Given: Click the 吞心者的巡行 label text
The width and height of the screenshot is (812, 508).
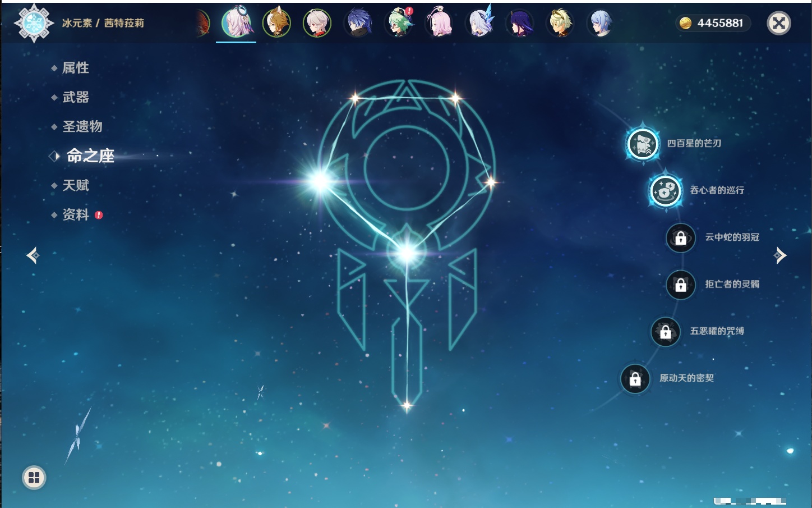Looking at the screenshot, I should 717,190.
